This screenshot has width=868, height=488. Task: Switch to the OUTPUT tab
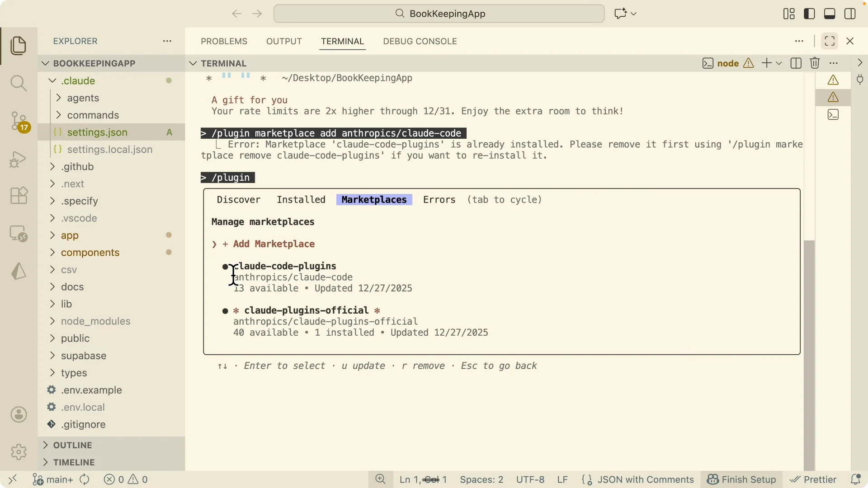[x=284, y=41]
